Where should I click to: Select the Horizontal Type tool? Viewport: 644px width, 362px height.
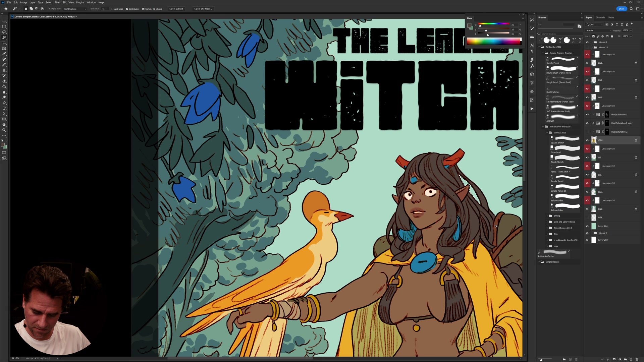click(x=4, y=108)
